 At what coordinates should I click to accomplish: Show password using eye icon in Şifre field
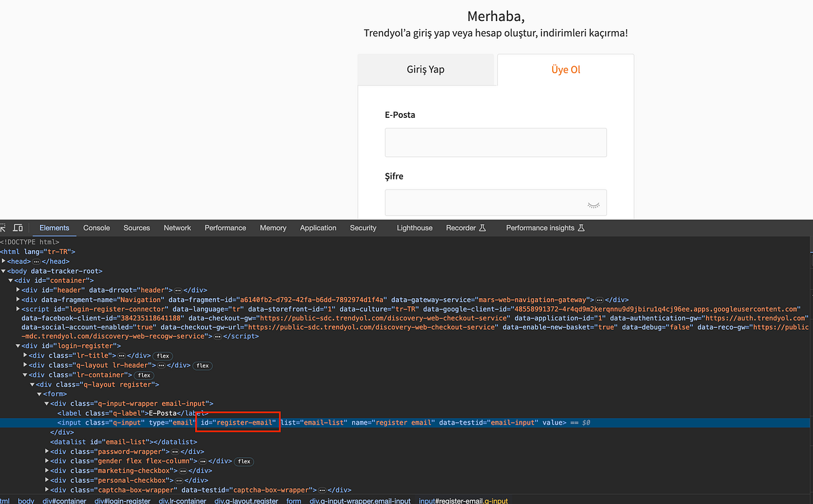tap(593, 203)
